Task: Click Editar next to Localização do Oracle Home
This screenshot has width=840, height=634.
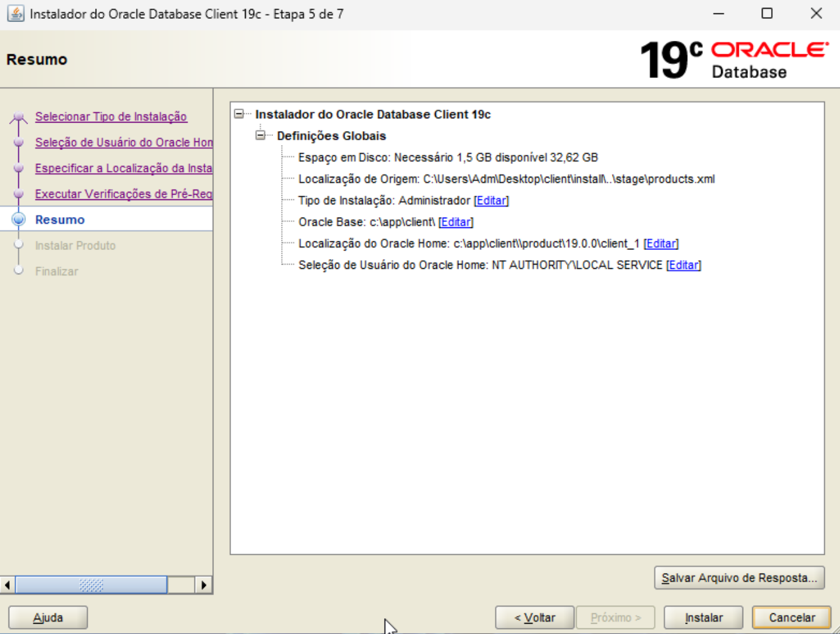Action: click(x=661, y=243)
